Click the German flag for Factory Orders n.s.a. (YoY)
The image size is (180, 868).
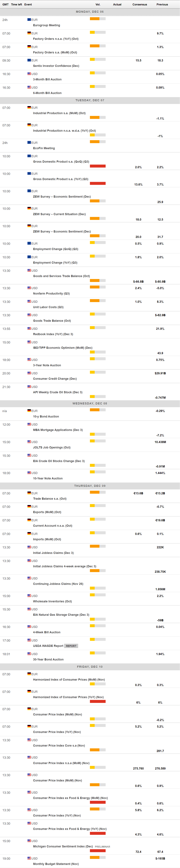click(x=29, y=33)
